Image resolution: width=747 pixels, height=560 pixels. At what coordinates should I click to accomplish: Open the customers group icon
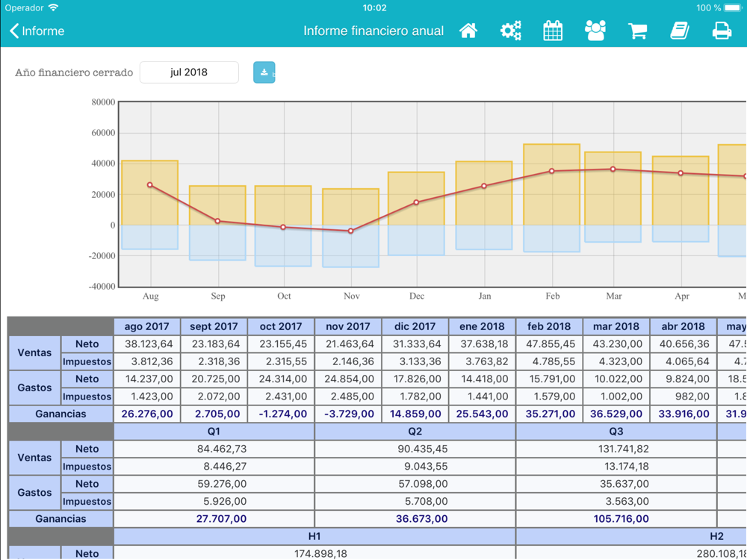pos(595,31)
